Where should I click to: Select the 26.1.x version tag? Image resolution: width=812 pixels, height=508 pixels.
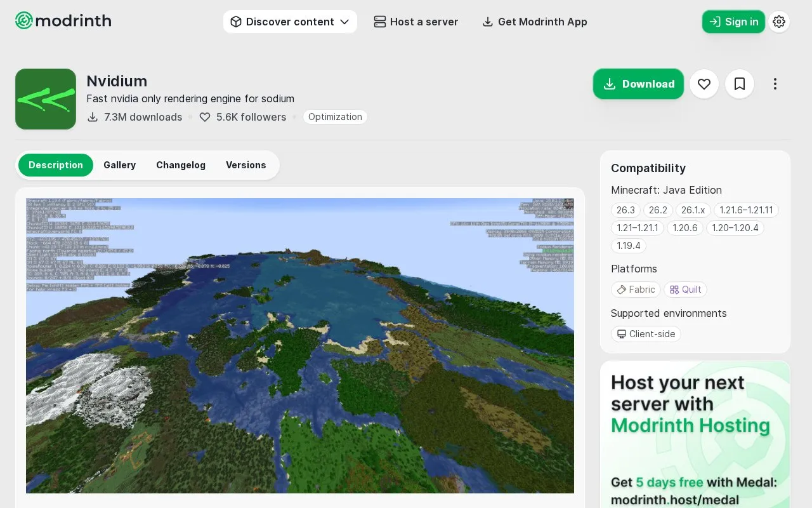693,210
